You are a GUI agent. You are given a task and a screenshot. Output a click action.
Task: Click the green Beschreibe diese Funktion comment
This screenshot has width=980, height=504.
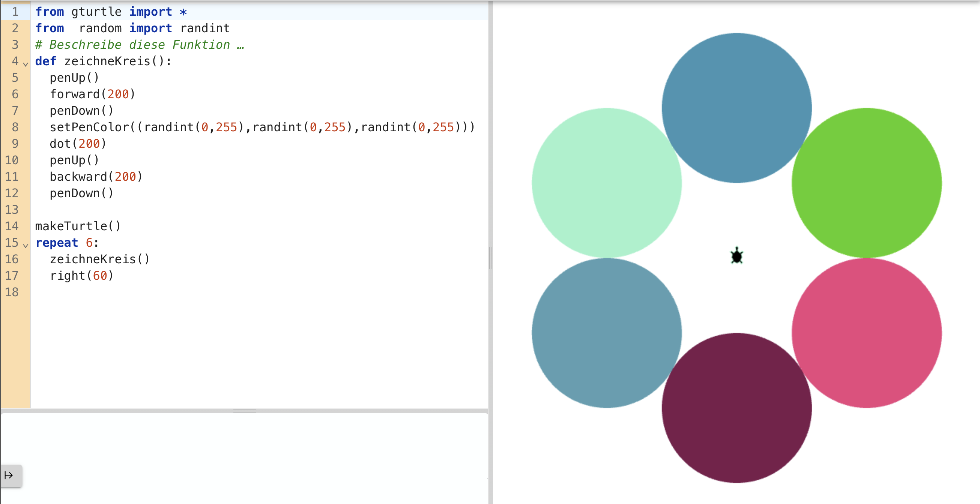[x=139, y=45]
